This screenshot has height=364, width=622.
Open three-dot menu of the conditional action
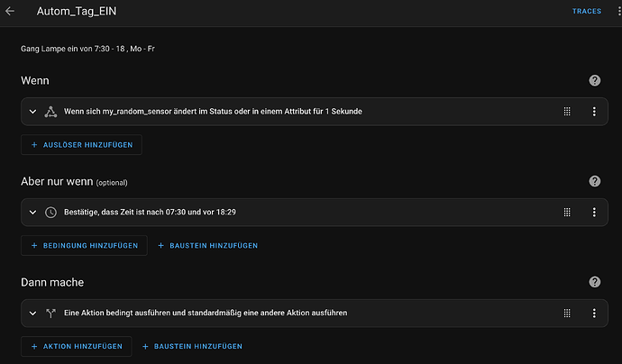594,313
